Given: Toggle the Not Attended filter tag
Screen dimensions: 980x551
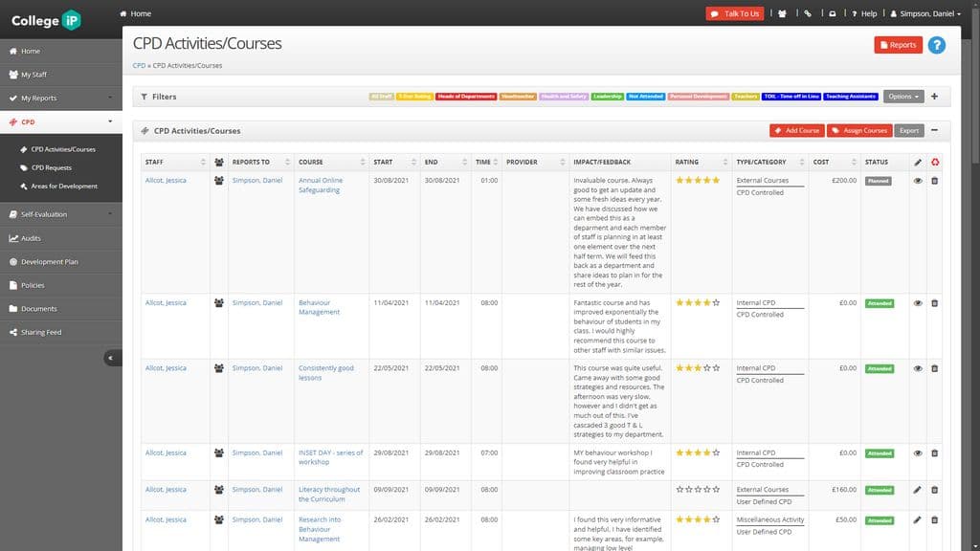Looking at the screenshot, I should pyautogui.click(x=646, y=97).
